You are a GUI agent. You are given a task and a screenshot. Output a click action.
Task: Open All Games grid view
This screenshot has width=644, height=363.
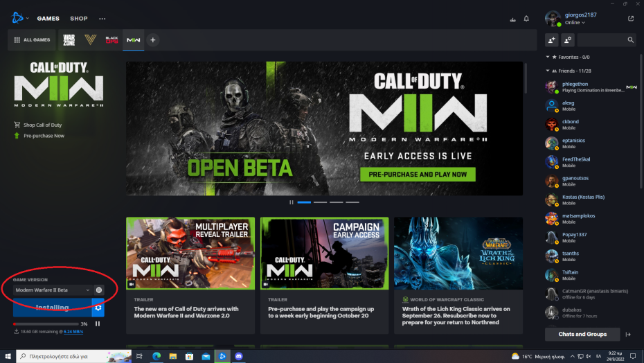point(32,40)
